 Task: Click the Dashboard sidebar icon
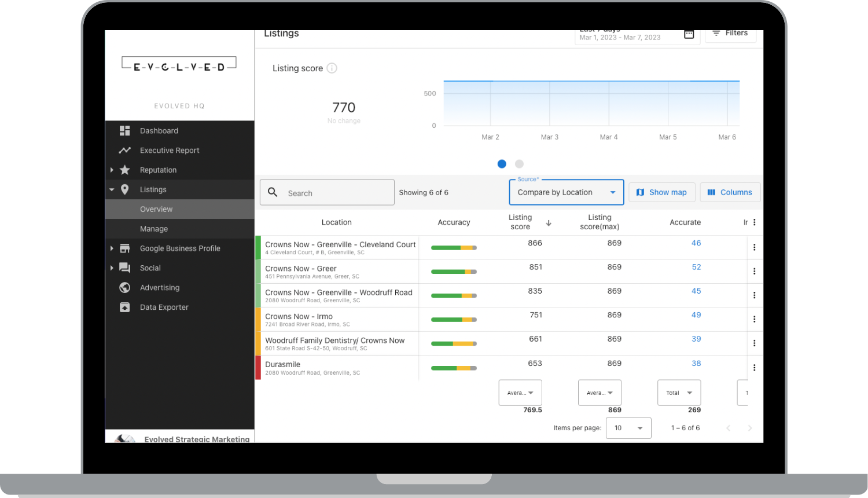pos(124,130)
